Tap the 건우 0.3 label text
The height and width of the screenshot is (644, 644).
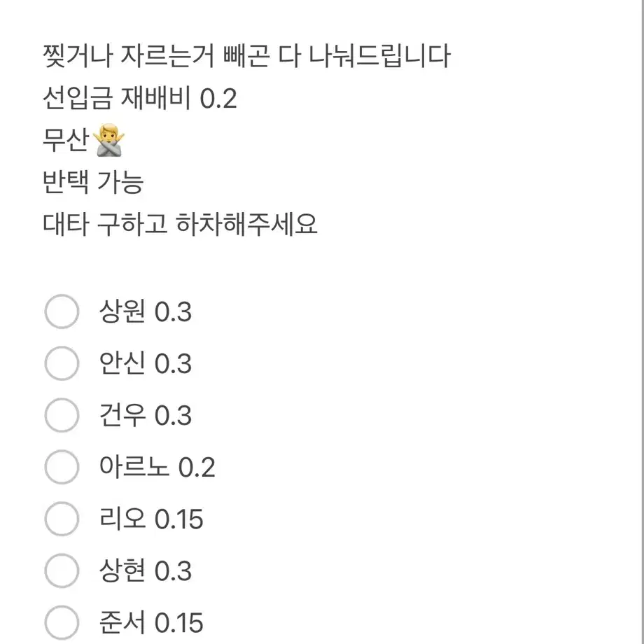pos(146,416)
